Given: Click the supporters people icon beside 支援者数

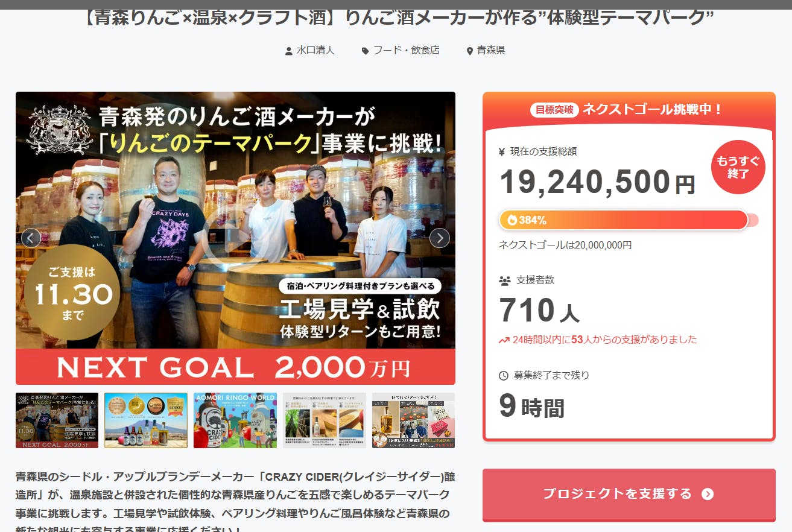Looking at the screenshot, I should (505, 280).
